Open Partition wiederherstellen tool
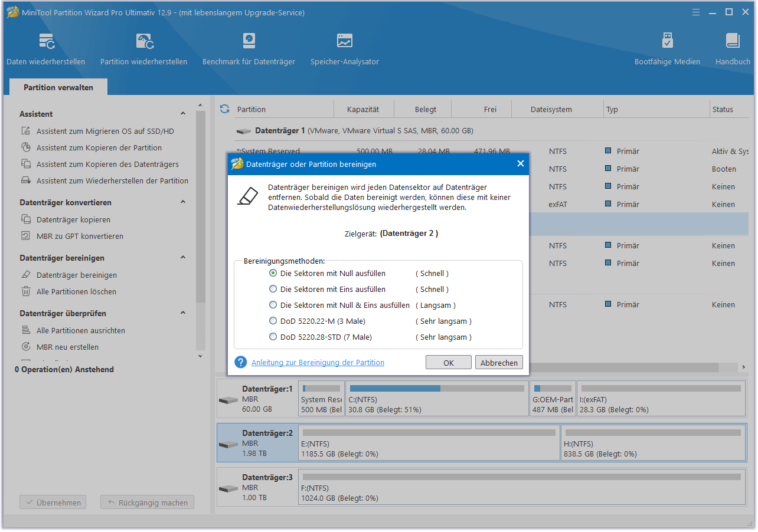 (x=143, y=50)
